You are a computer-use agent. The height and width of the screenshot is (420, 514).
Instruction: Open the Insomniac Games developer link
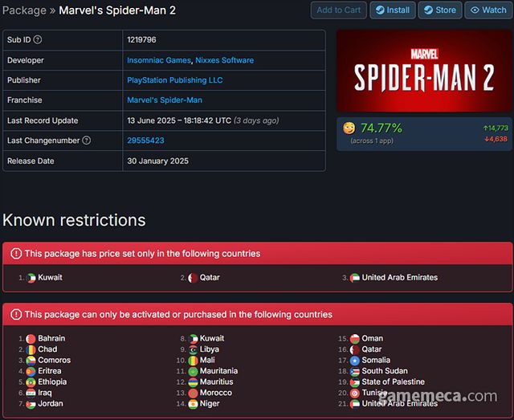[x=159, y=60]
